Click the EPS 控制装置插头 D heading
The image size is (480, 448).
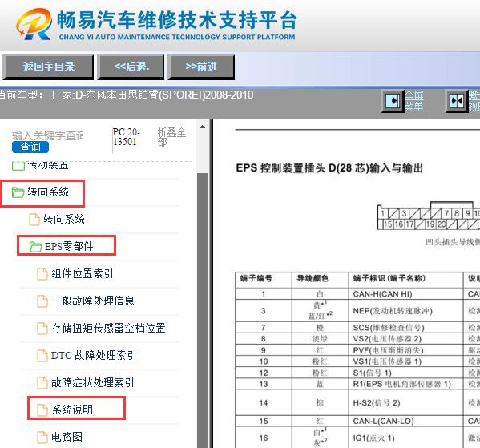pyautogui.click(x=329, y=168)
